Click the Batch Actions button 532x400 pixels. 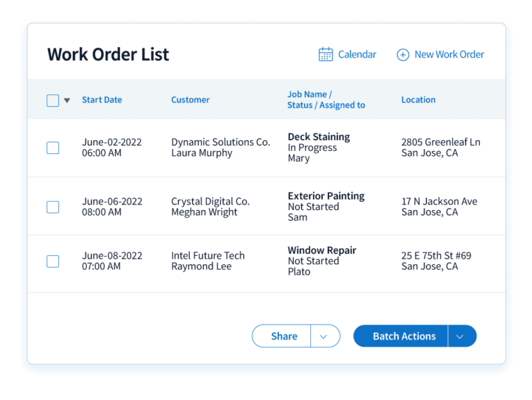pos(400,336)
